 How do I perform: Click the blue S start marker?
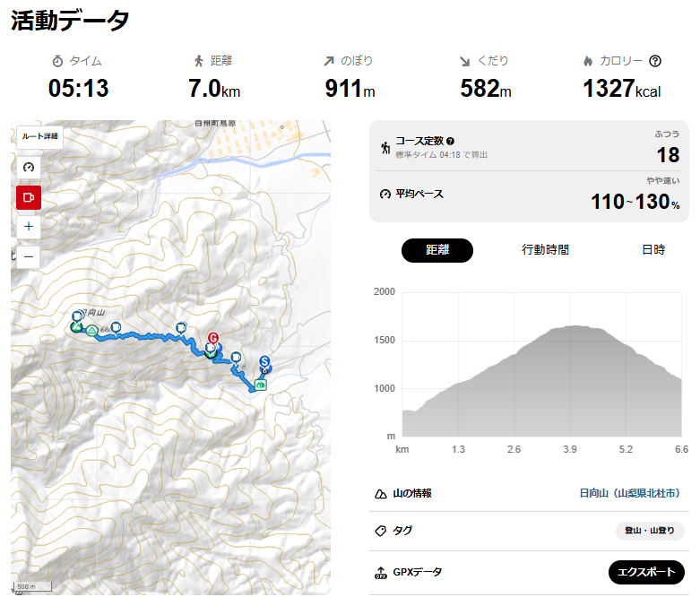pyautogui.click(x=264, y=361)
